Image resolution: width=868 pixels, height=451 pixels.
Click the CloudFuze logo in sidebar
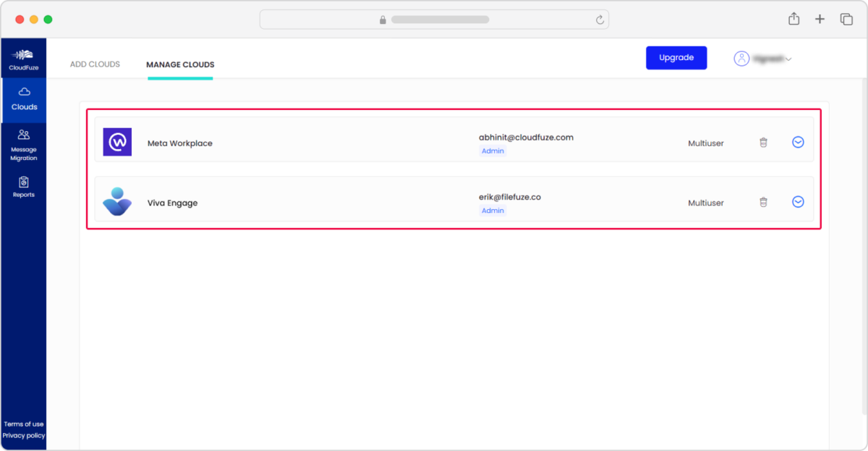(x=23, y=59)
